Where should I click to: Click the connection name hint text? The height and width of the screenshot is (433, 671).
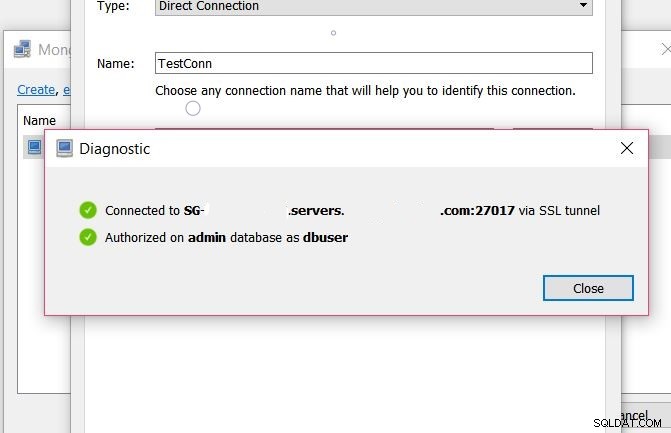(x=365, y=91)
